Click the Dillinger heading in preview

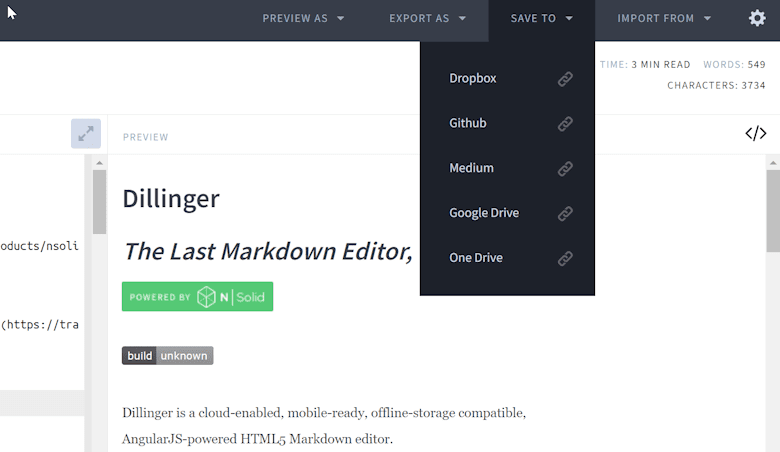pyautogui.click(x=171, y=198)
